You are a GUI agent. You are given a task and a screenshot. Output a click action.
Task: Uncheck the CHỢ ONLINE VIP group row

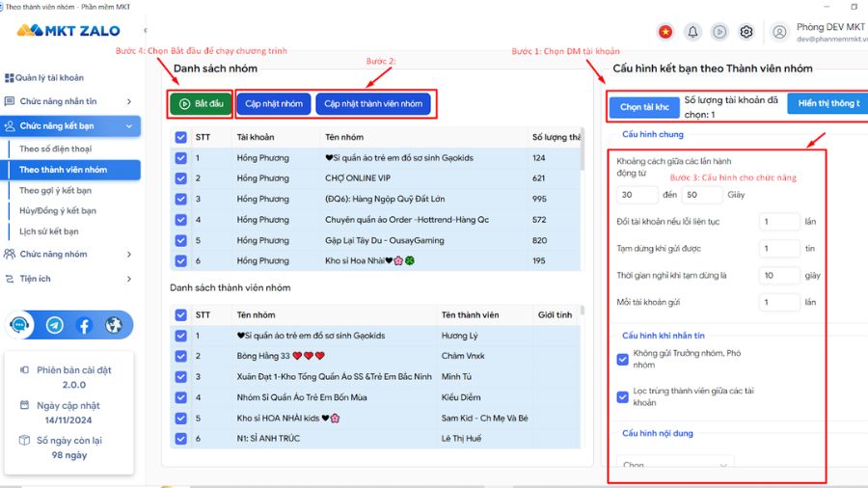pos(181,178)
